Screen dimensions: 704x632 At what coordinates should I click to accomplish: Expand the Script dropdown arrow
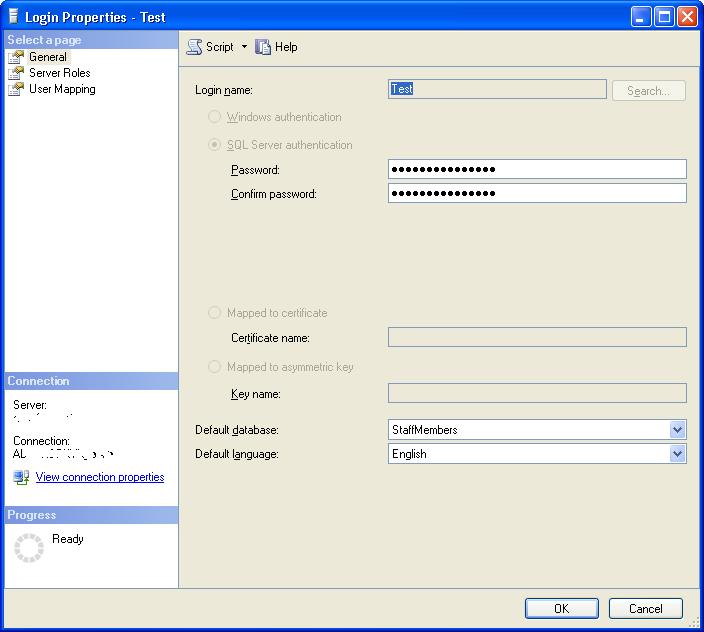click(x=244, y=47)
